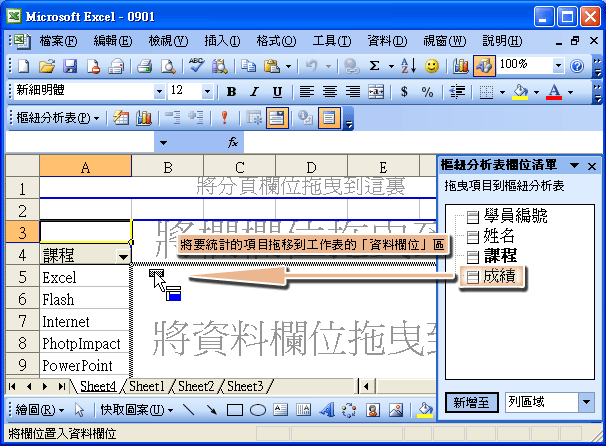Open the 課程 field filter dropdown
The image size is (606, 446).
[x=123, y=257]
